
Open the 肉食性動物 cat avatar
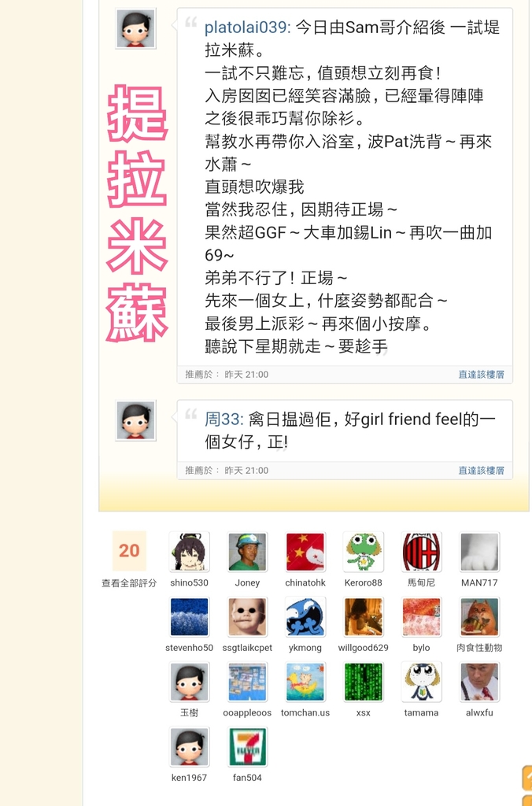479,617
